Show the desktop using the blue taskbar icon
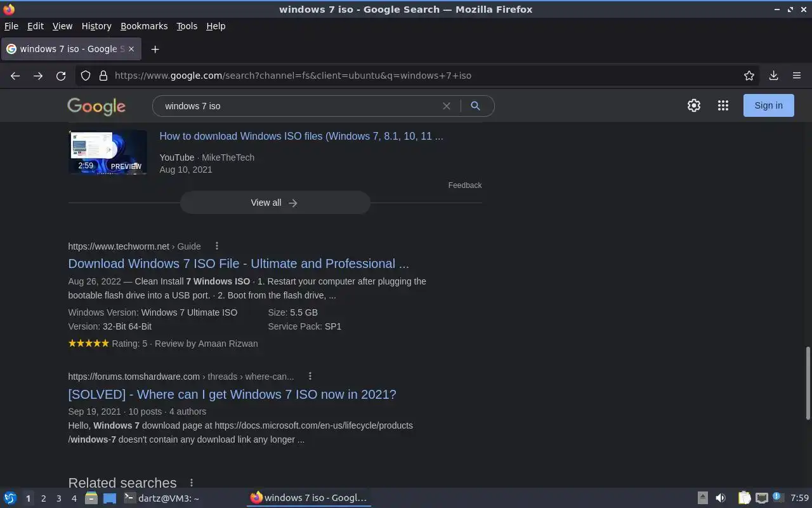812x508 pixels. pos(110,498)
